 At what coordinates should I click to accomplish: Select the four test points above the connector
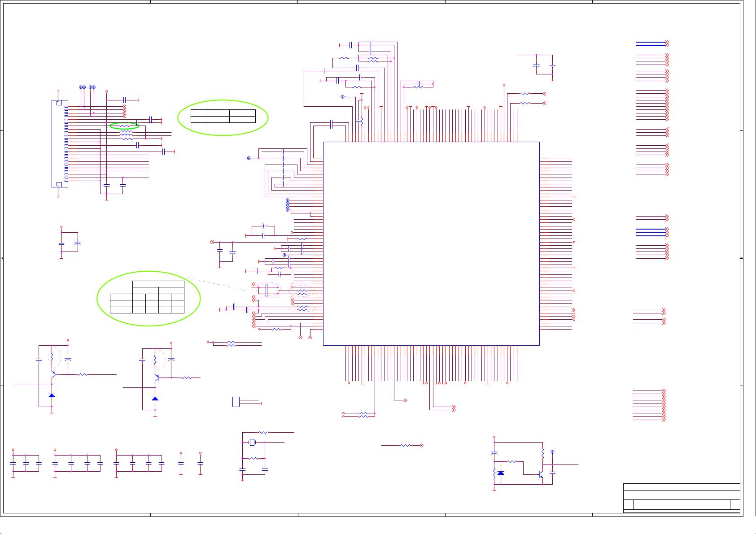point(87,87)
